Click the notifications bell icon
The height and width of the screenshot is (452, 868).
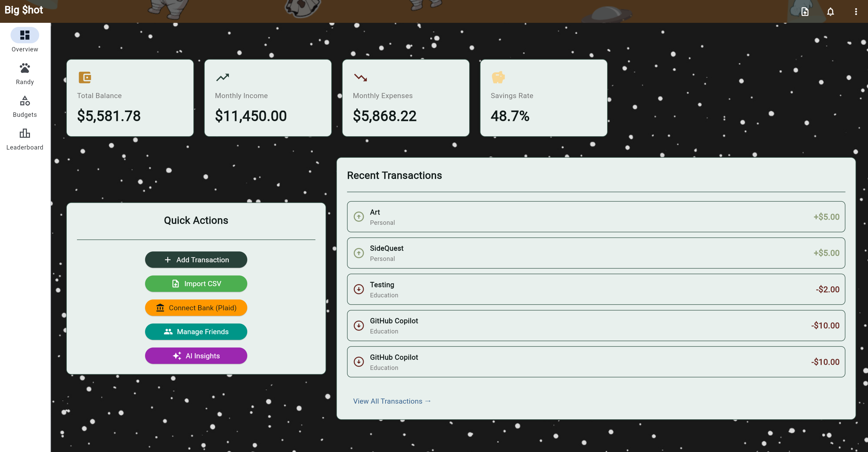tap(830, 12)
